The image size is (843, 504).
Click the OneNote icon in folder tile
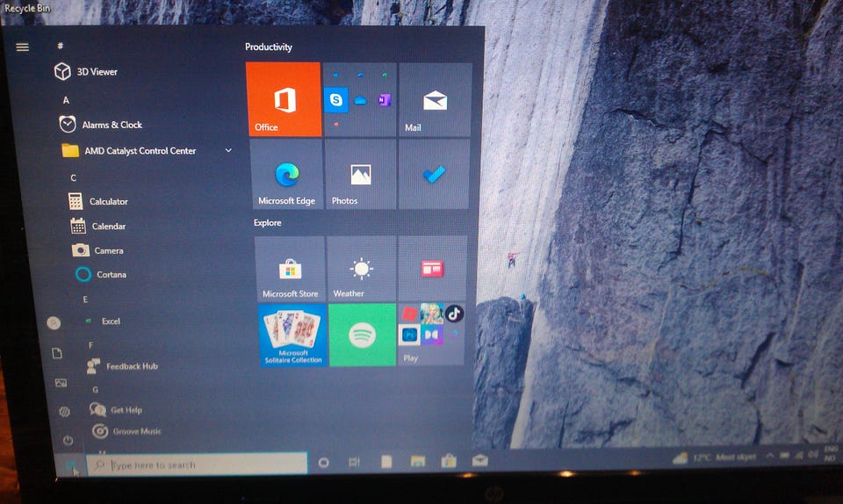click(x=384, y=100)
